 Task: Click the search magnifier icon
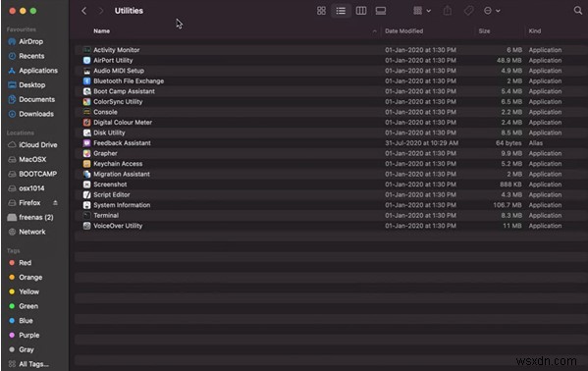(x=577, y=11)
